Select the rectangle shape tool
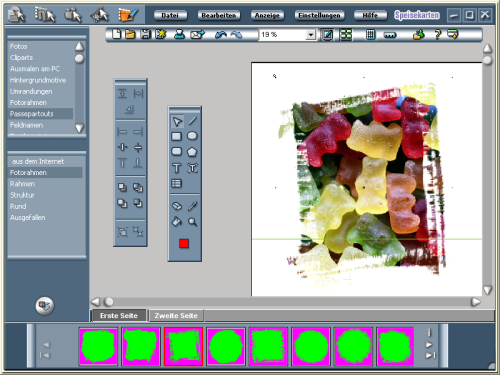 (x=176, y=136)
